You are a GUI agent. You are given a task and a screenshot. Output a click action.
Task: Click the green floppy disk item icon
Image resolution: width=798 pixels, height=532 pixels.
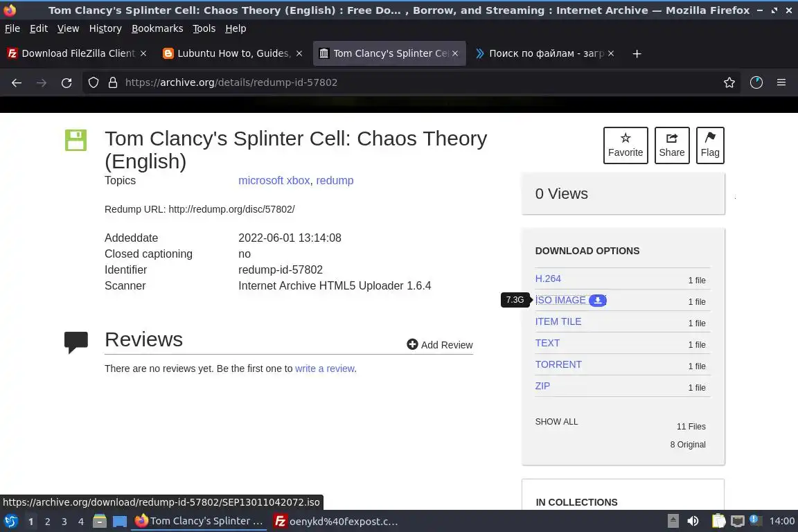pyautogui.click(x=76, y=140)
